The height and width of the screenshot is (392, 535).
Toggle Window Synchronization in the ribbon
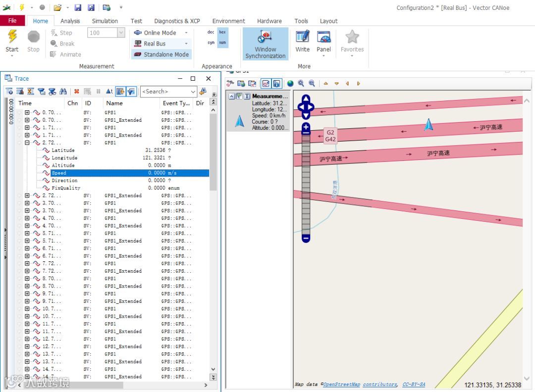[x=265, y=44]
